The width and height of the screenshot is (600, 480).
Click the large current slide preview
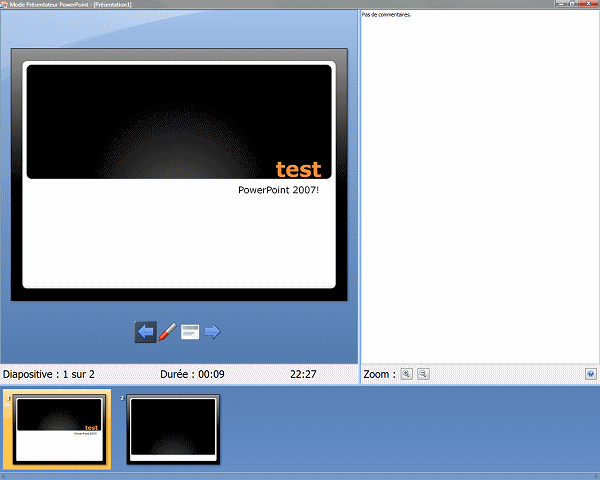click(179, 175)
